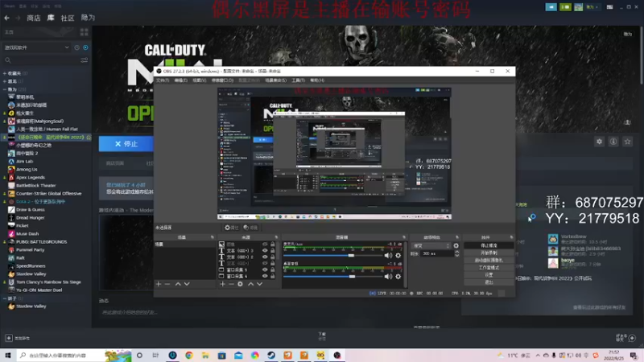Screen dimensions: 644x362
Task: Open File Explorer from the taskbar
Action: 205,356
